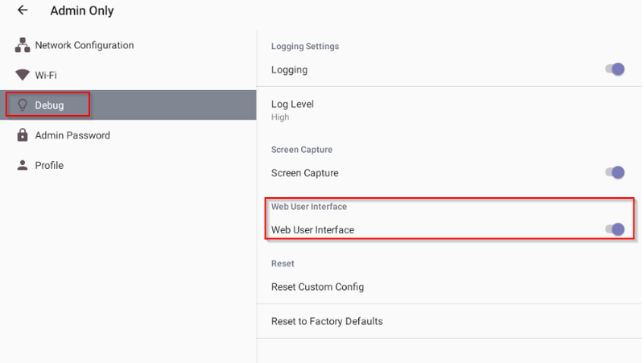Click the Network Configuration icon
This screenshot has width=644, height=363.
(x=23, y=45)
